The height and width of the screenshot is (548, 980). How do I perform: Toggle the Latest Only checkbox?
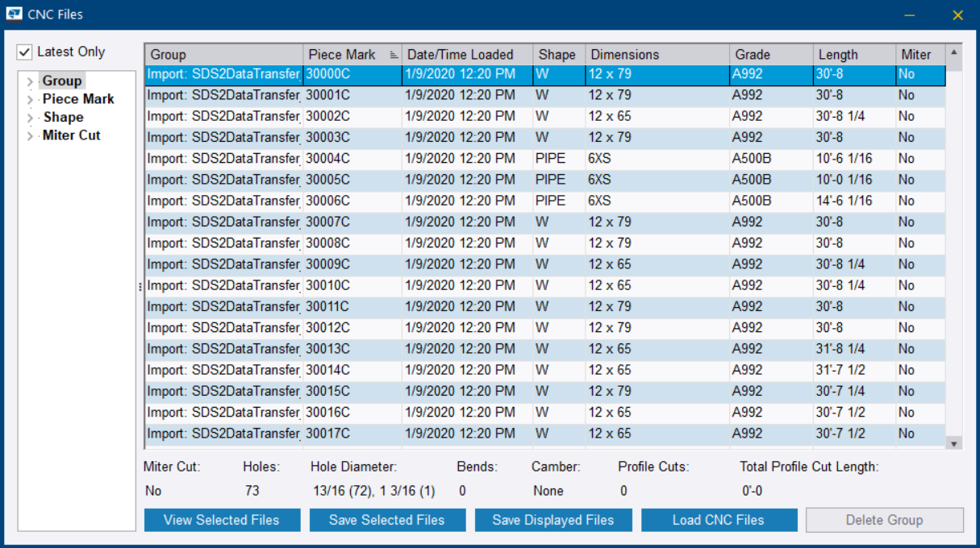click(23, 51)
